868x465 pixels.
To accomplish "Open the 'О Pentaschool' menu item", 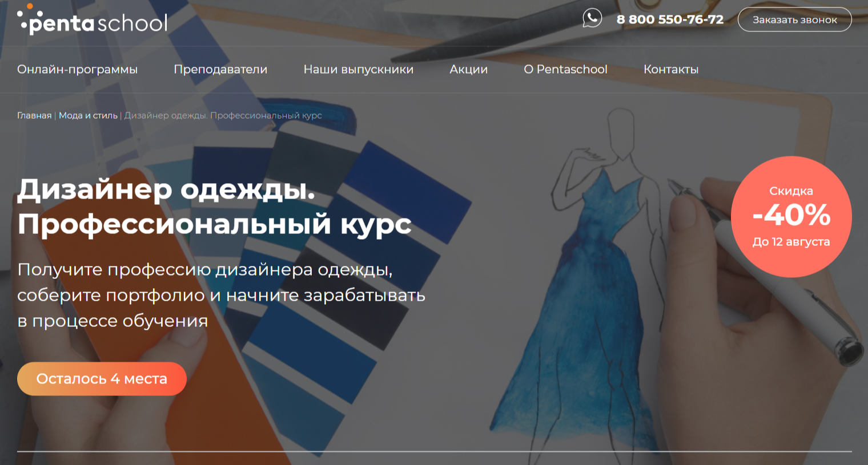I will (565, 69).
